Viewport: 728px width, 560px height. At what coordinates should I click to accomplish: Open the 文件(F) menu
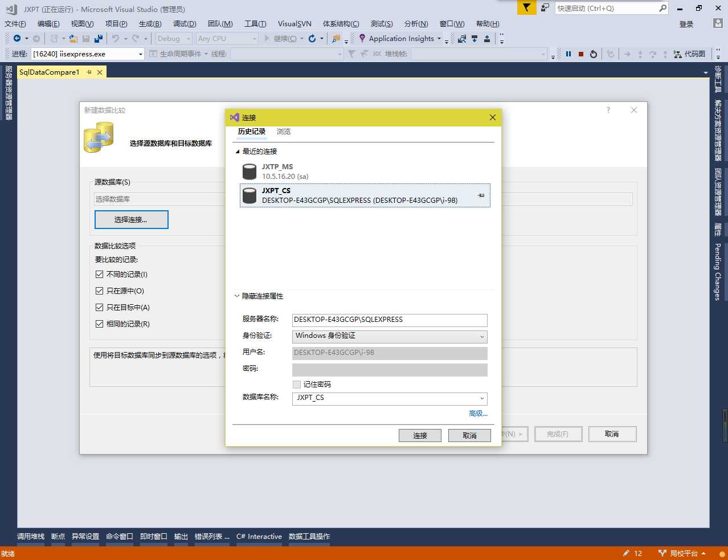coord(15,24)
